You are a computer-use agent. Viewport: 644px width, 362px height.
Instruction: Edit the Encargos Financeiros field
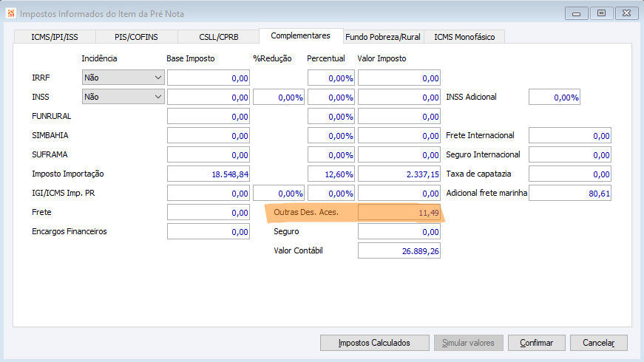209,232
